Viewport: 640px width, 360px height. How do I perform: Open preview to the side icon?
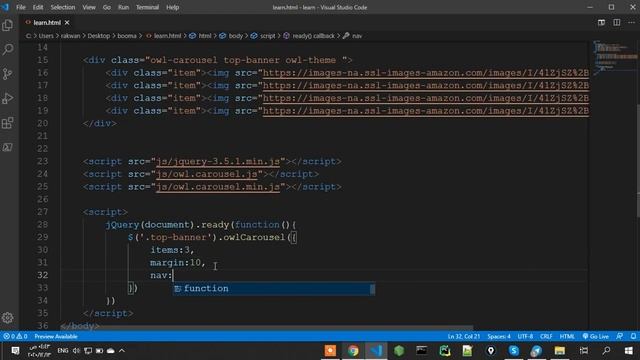[x=601, y=22]
